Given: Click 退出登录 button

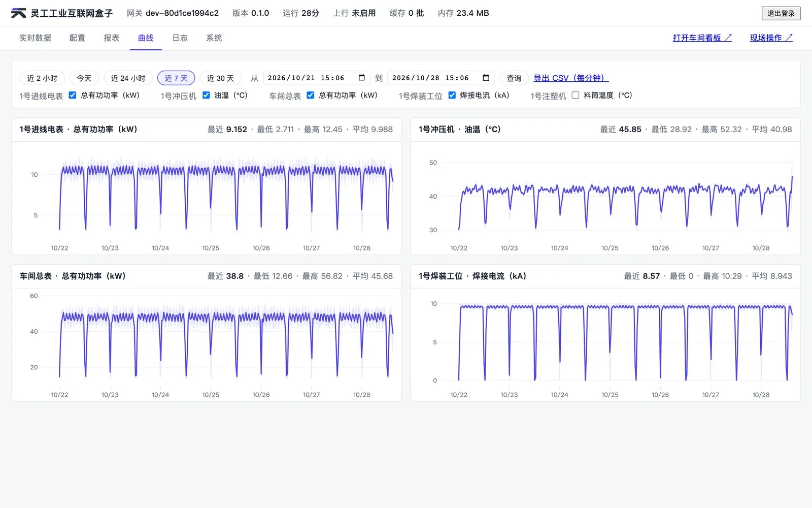Looking at the screenshot, I should (781, 13).
